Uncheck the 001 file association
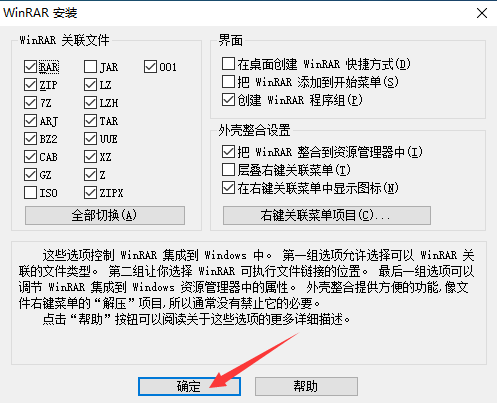 tap(150, 67)
